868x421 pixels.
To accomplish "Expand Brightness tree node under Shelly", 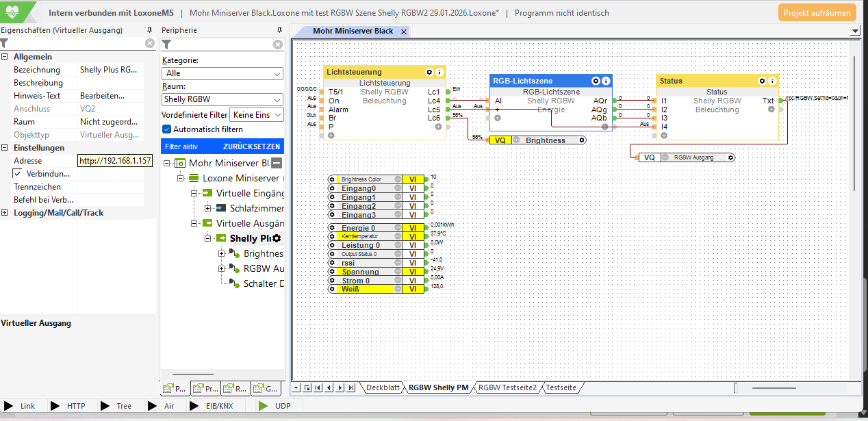I will pyautogui.click(x=222, y=253).
